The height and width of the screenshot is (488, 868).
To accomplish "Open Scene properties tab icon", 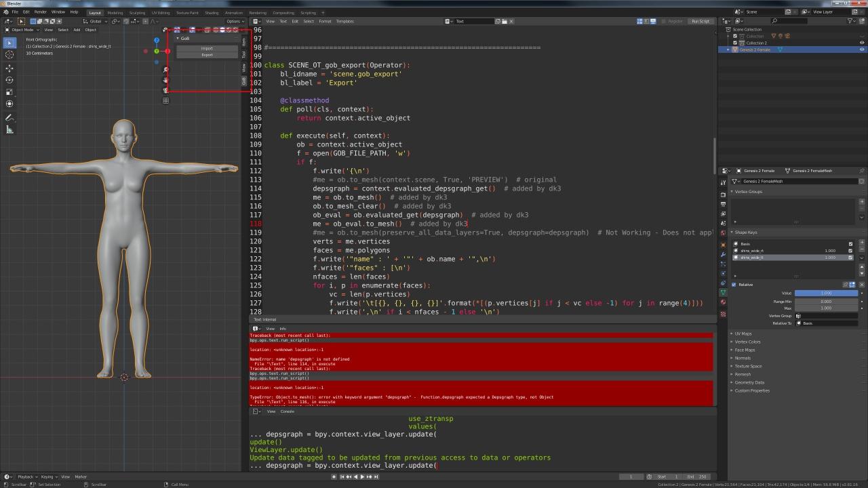I will 723,223.
